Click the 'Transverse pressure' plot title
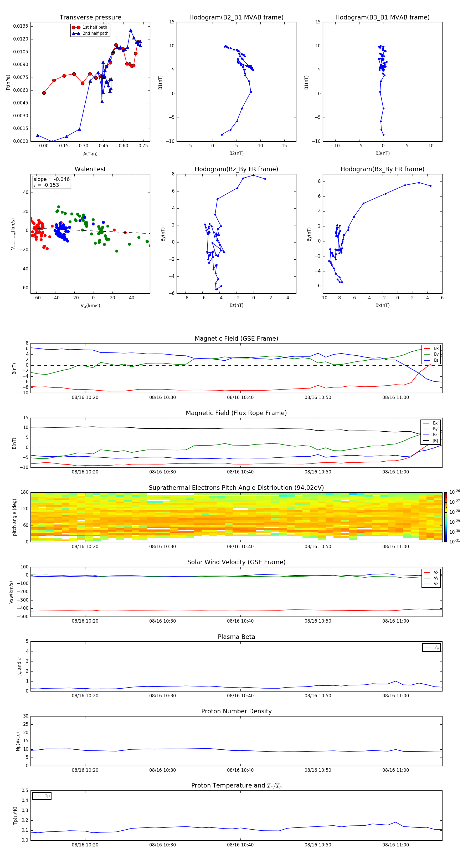Screen dimensions: 473x868 [x=90, y=18]
